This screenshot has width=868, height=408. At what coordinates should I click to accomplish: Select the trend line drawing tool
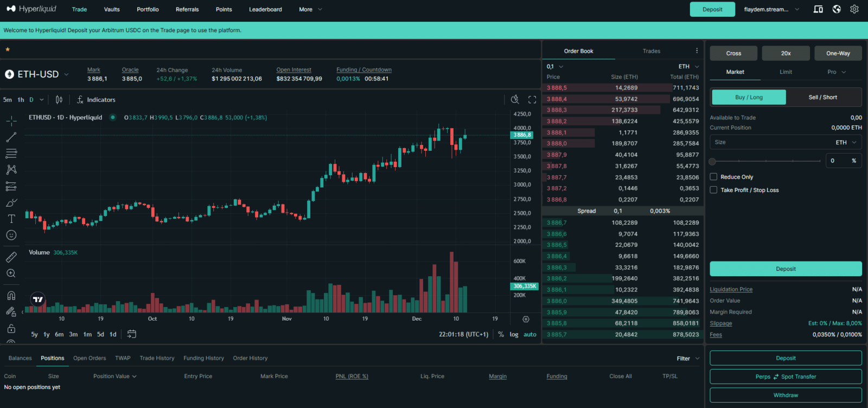(x=11, y=137)
